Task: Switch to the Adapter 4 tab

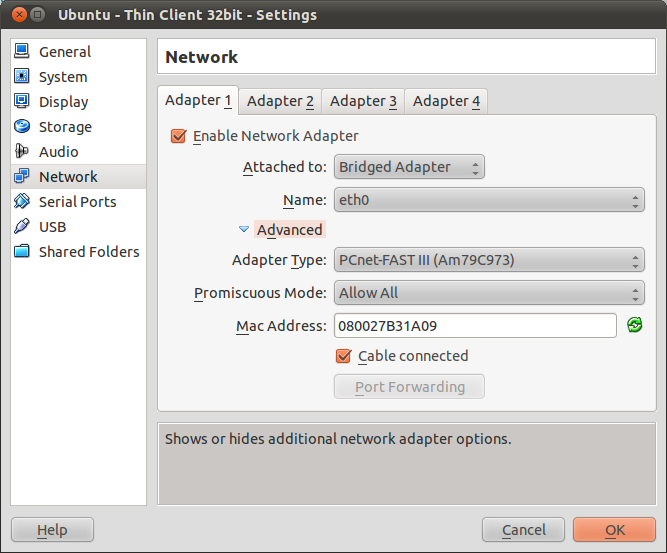Action: coord(446,101)
